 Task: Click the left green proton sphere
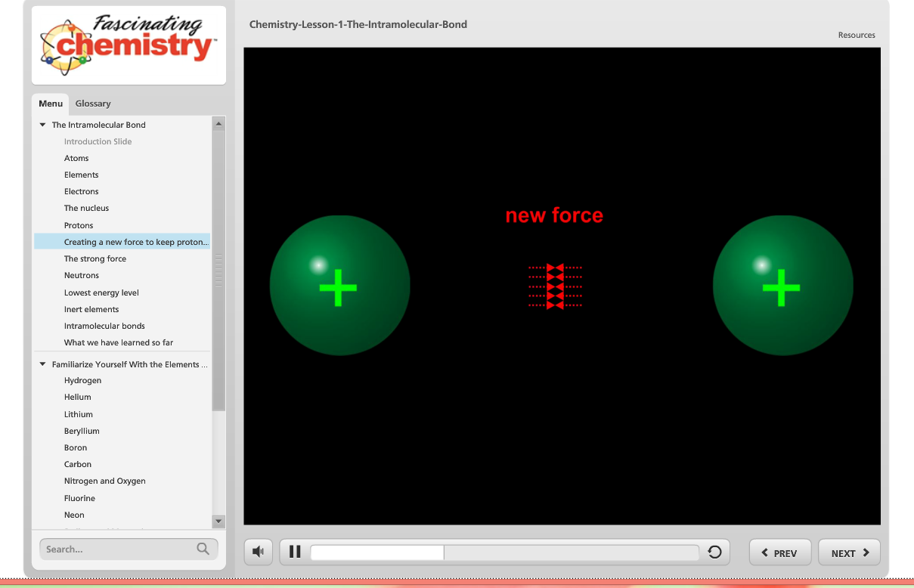(340, 285)
